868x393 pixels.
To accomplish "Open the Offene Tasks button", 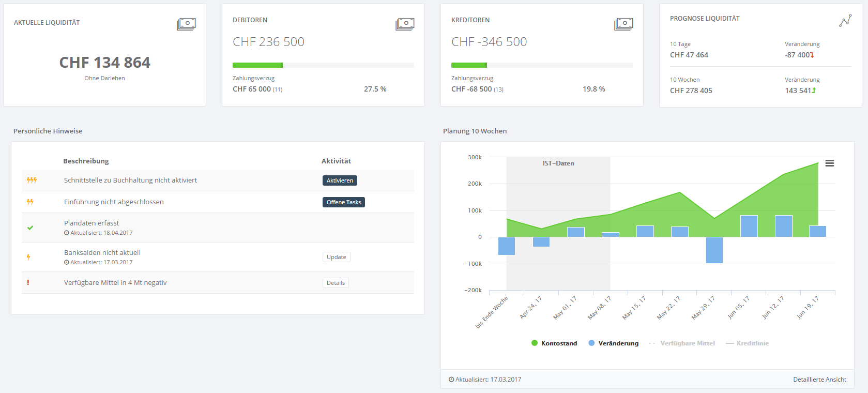I will click(x=344, y=202).
